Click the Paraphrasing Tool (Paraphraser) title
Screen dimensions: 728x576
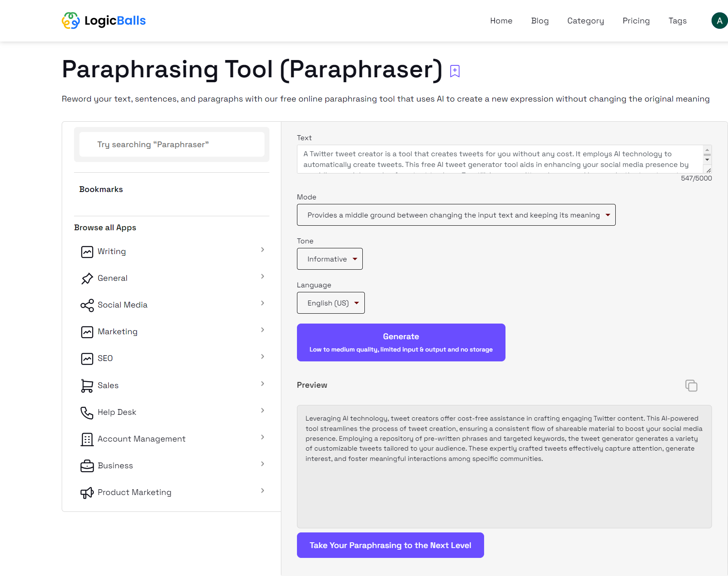click(252, 69)
